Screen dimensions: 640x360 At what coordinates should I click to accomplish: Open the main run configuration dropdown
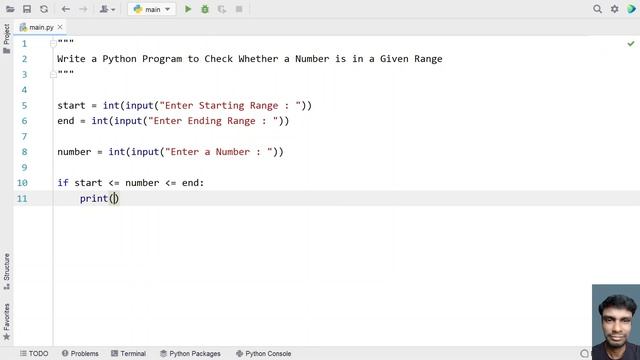[x=152, y=9]
